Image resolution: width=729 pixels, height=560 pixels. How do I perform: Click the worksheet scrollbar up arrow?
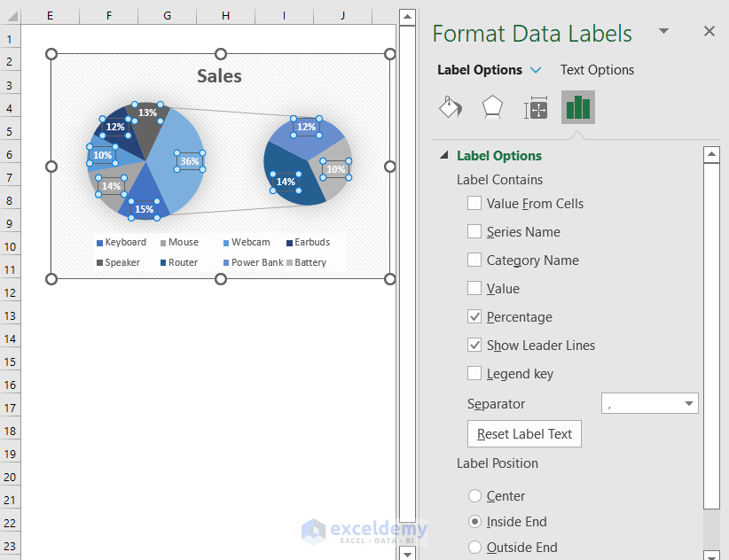(x=407, y=18)
